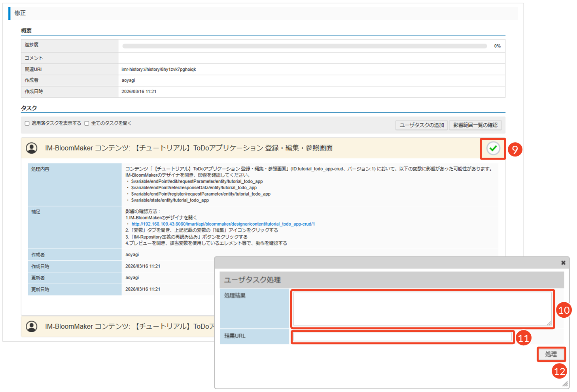Click the dialog's bottom-right corner resize handle
The height and width of the screenshot is (392, 577).
click(x=565, y=384)
